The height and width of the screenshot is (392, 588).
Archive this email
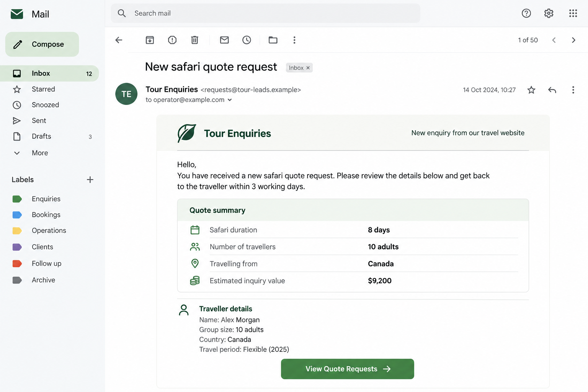[x=150, y=40]
